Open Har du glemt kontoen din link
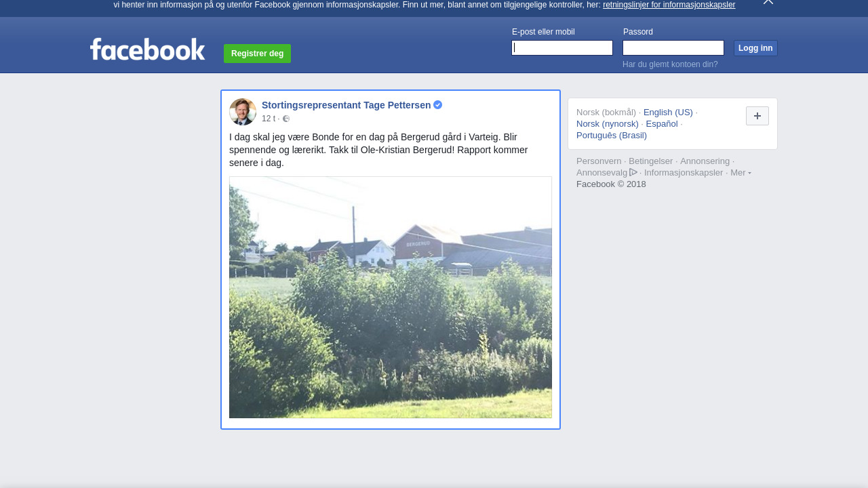Viewport: 868px width, 488px height. click(x=670, y=64)
